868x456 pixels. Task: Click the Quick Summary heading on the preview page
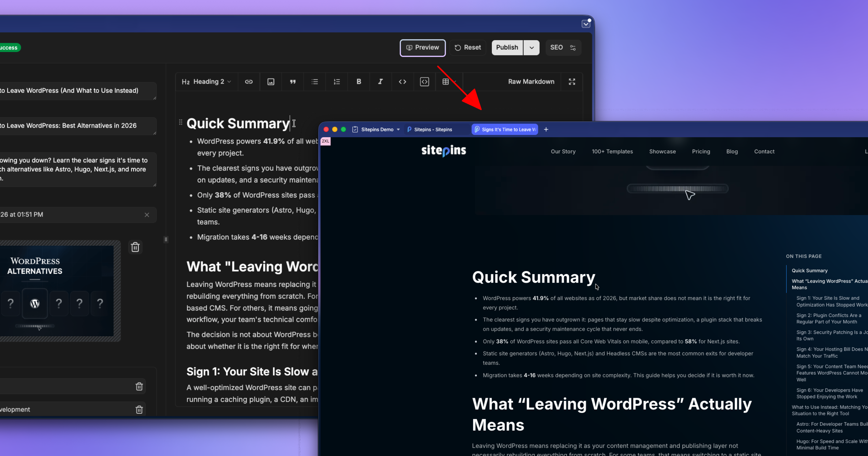click(x=534, y=277)
